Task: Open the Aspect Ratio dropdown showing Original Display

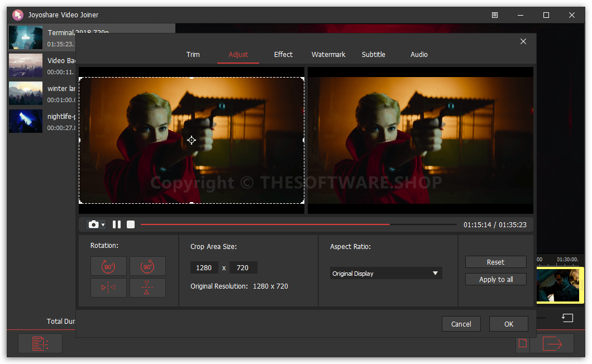Action: [x=385, y=273]
